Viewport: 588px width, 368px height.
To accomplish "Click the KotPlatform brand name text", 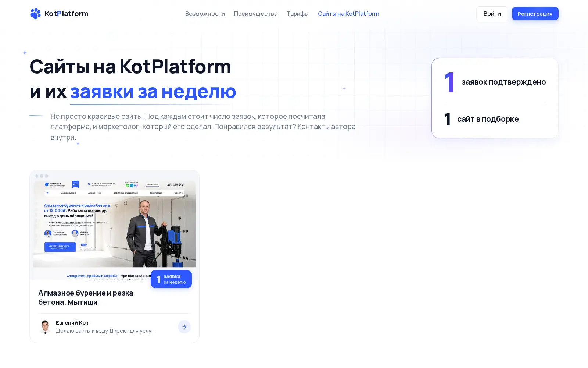I will 67,14.
